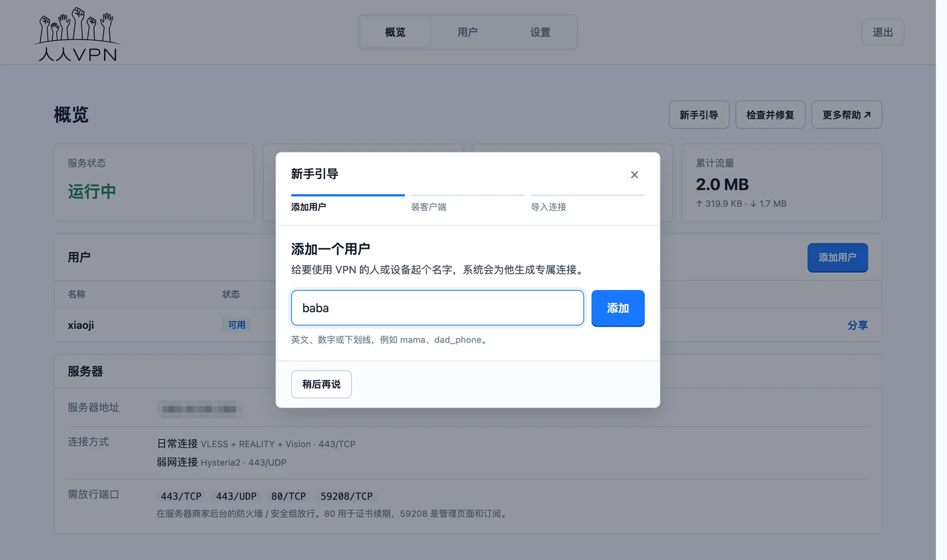This screenshot has height=560, width=947.
Task: Click the 退出 button
Action: tap(882, 32)
